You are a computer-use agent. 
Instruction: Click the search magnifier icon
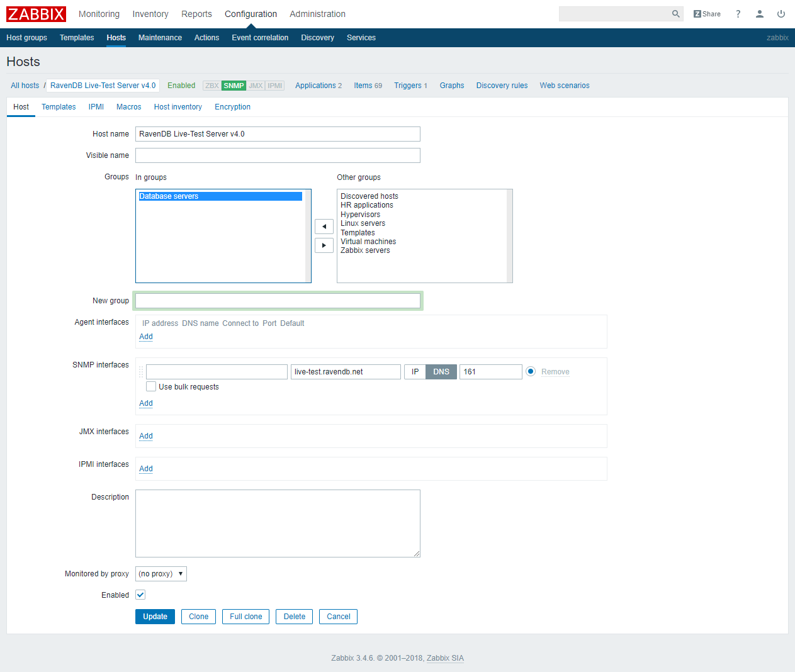[x=675, y=14]
